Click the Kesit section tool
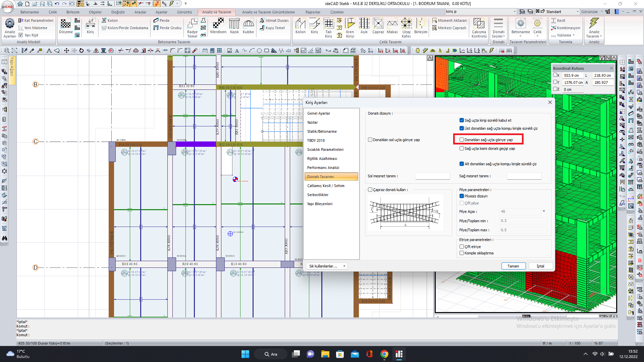The image size is (644, 362). point(558,20)
